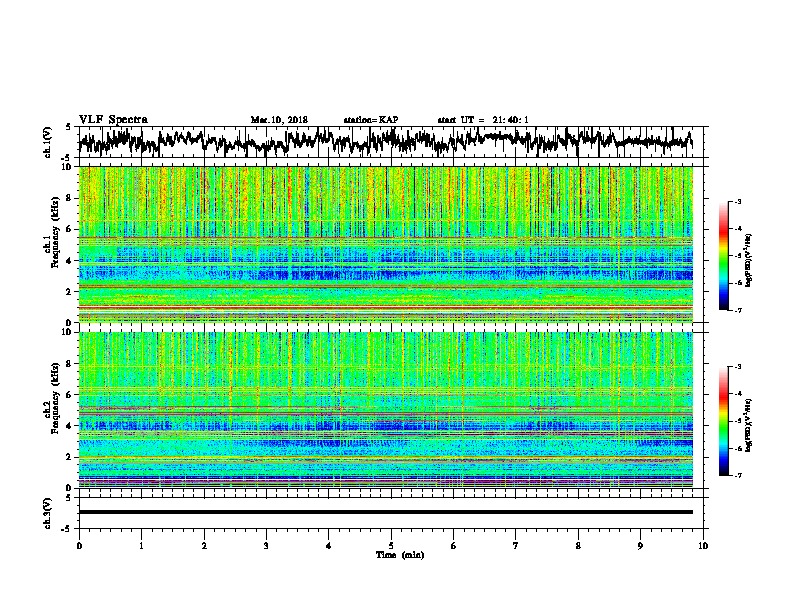Screen dimensions: 792x612
Task: Click the "6" kHz tick of ch.1 spectrogram
Action: [69, 229]
